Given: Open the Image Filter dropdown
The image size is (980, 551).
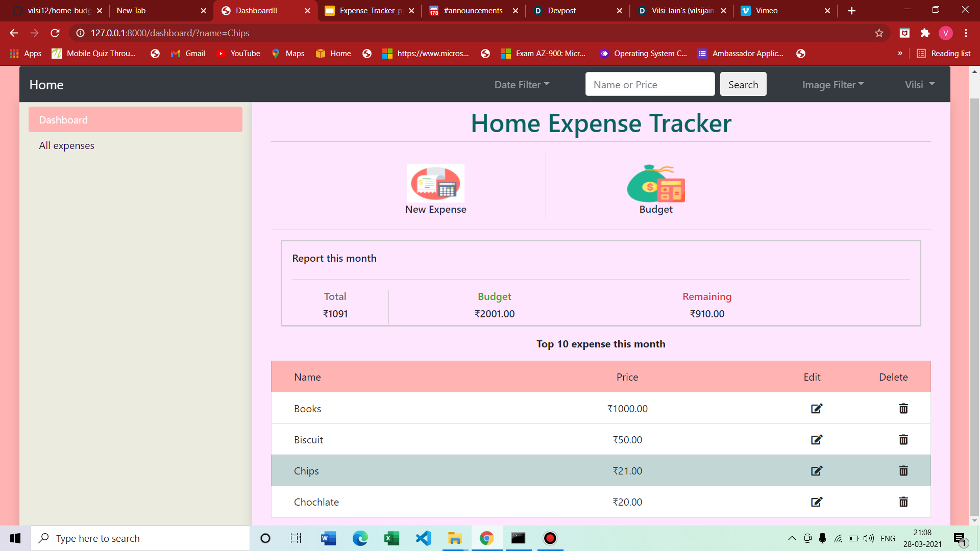Looking at the screenshot, I should click(832, 85).
